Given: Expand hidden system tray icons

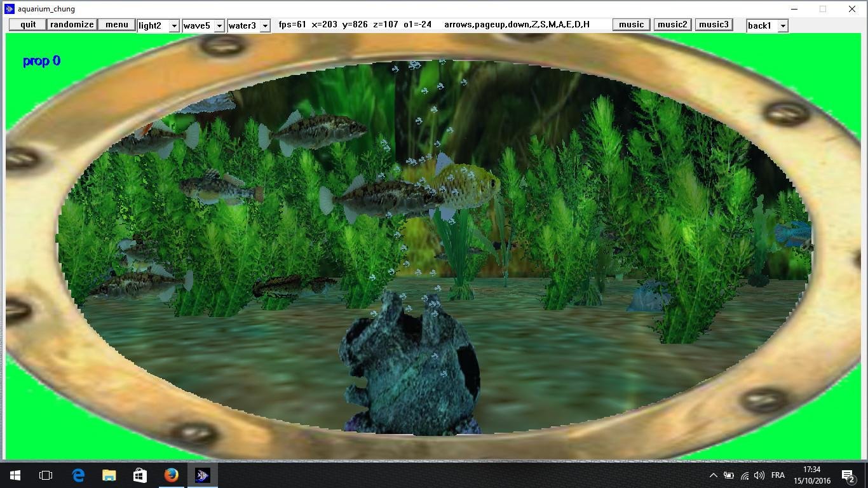Looking at the screenshot, I should pyautogui.click(x=713, y=475).
